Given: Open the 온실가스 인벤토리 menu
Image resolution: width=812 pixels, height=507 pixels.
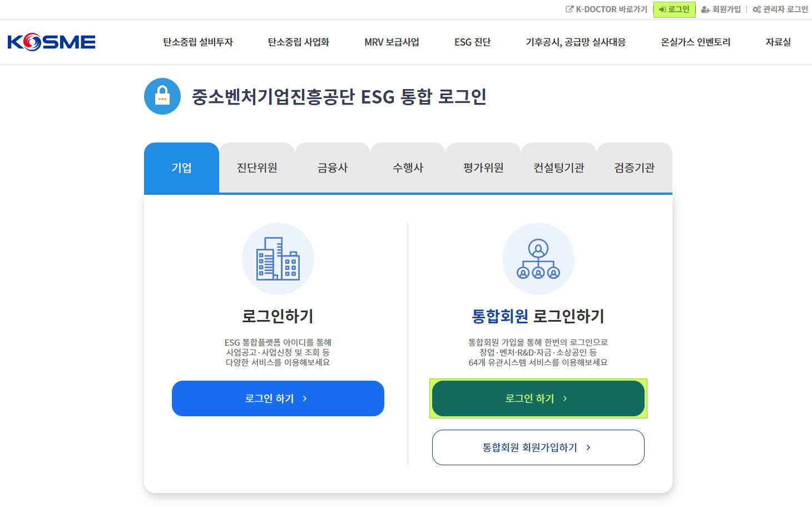Looking at the screenshot, I should point(696,42).
